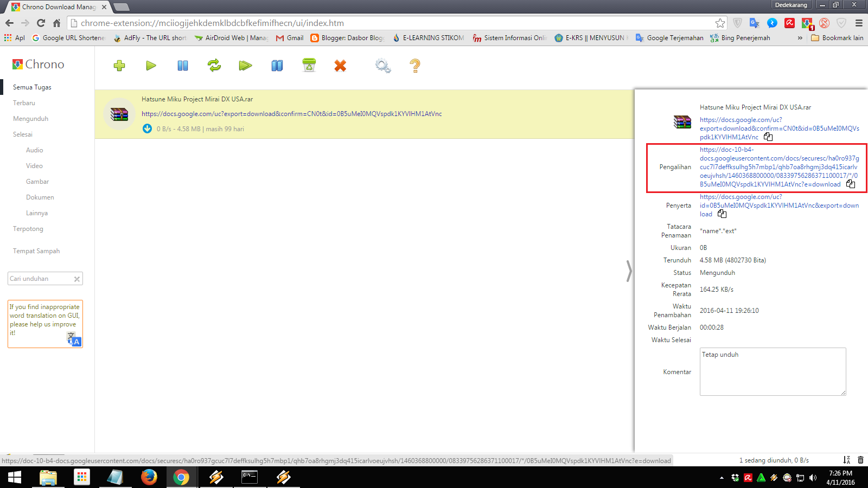Filter by Audio files
The height and width of the screenshot is (488, 868).
pyautogui.click(x=34, y=150)
